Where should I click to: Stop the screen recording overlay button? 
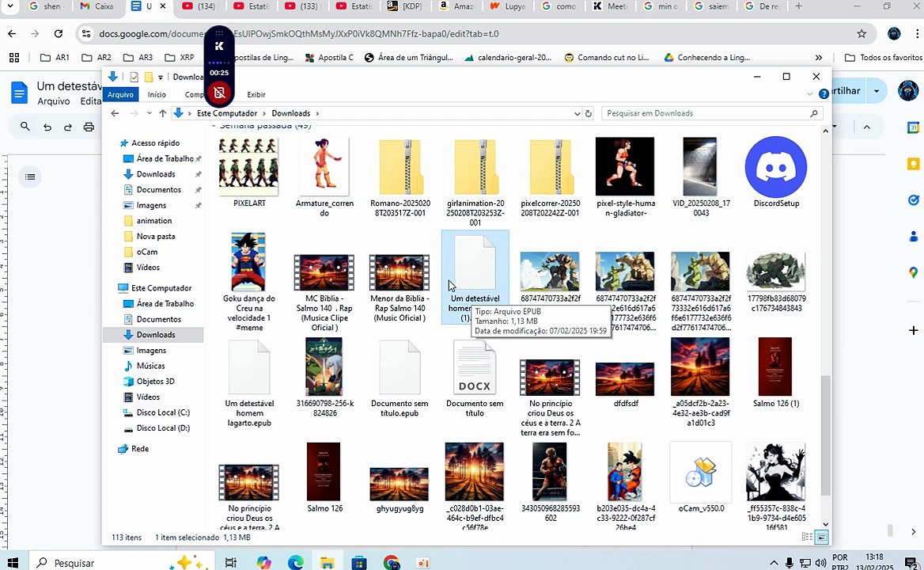point(219,93)
